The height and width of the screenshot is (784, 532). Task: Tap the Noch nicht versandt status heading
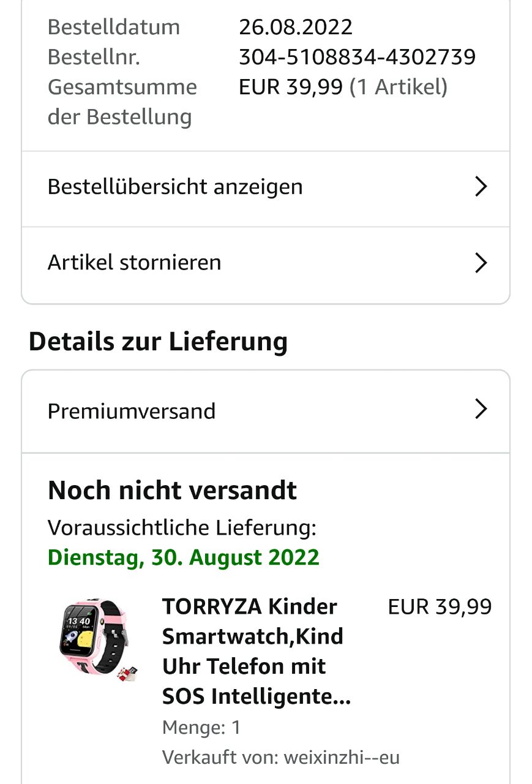pyautogui.click(x=172, y=490)
